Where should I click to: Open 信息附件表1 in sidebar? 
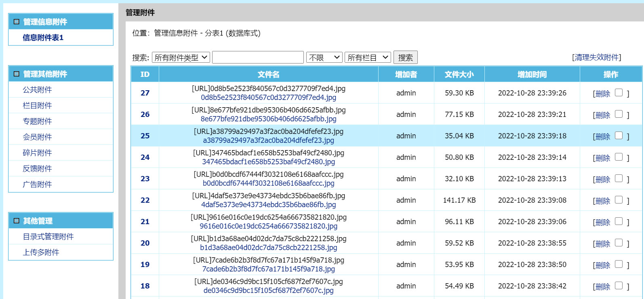43,38
